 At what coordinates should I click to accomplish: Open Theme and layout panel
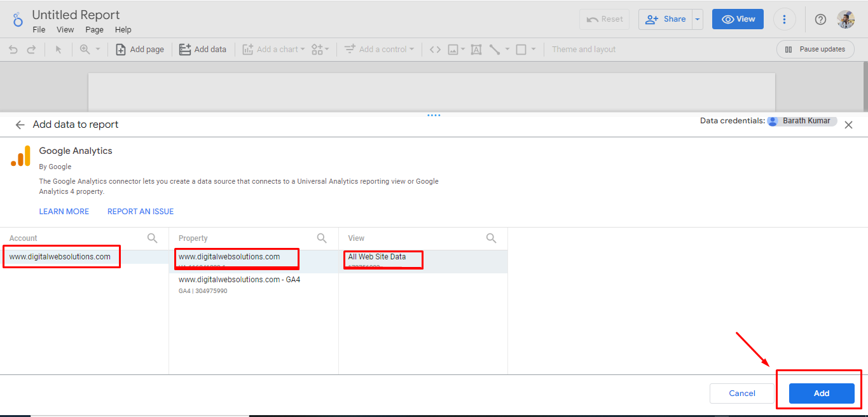(584, 50)
